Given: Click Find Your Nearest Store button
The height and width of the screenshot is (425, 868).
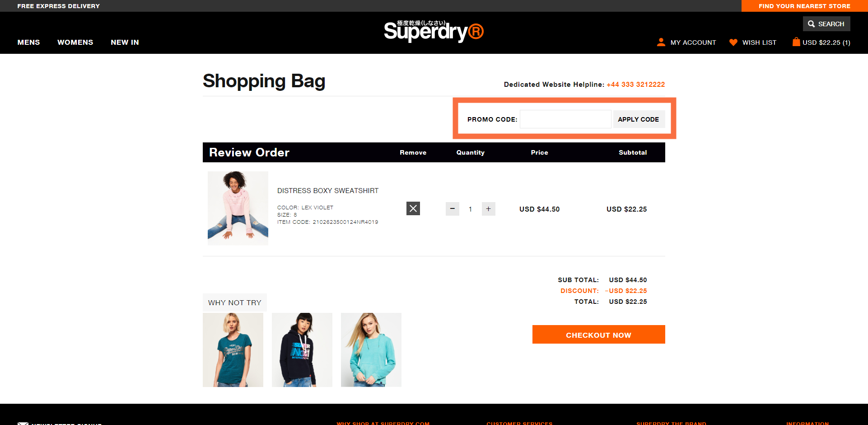Looking at the screenshot, I should tap(804, 6).
